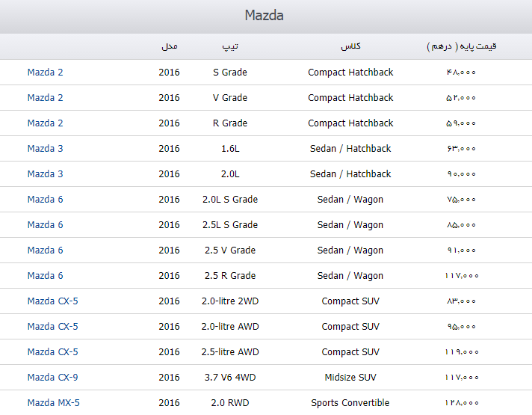Open the Mazda 2 link in R Grade row

45,123
